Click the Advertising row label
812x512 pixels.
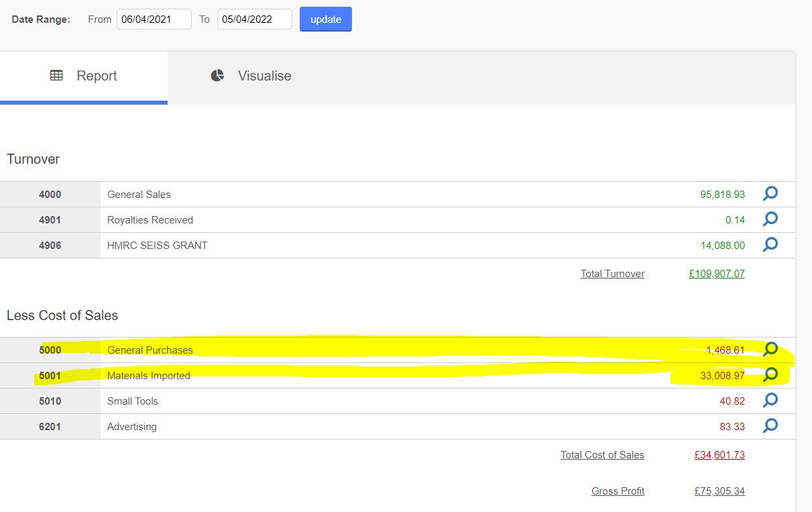tap(132, 427)
